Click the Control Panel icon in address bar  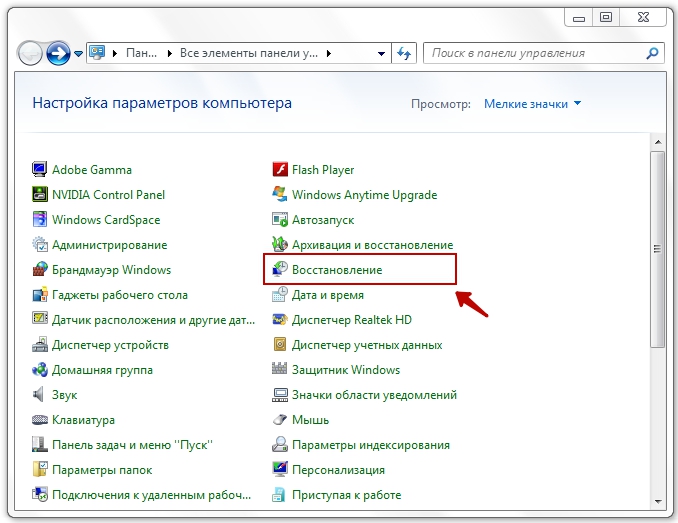click(97, 53)
